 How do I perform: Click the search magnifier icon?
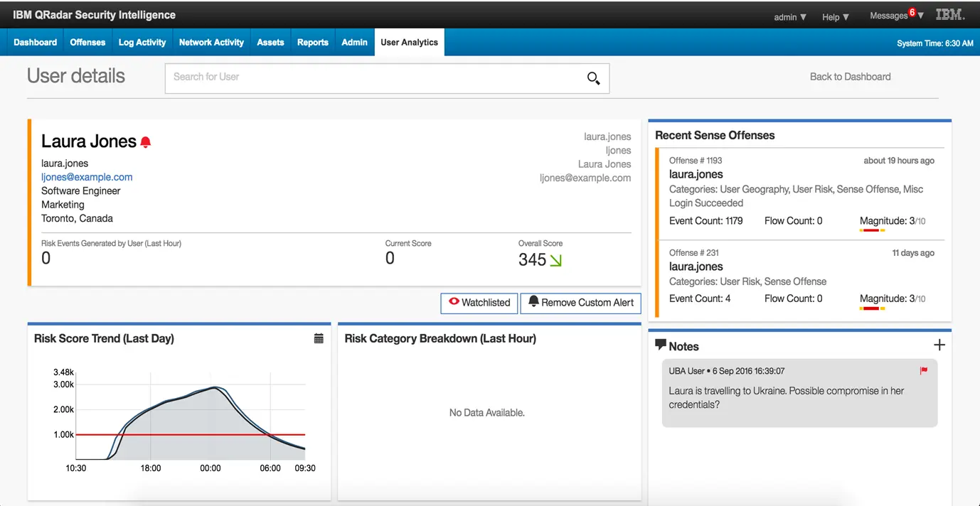pyautogui.click(x=593, y=78)
